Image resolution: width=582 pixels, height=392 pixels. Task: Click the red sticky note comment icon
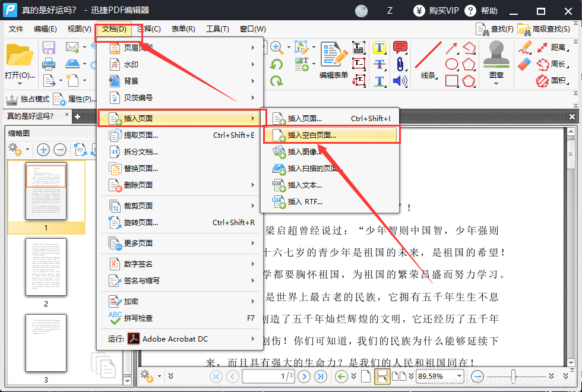(400, 48)
